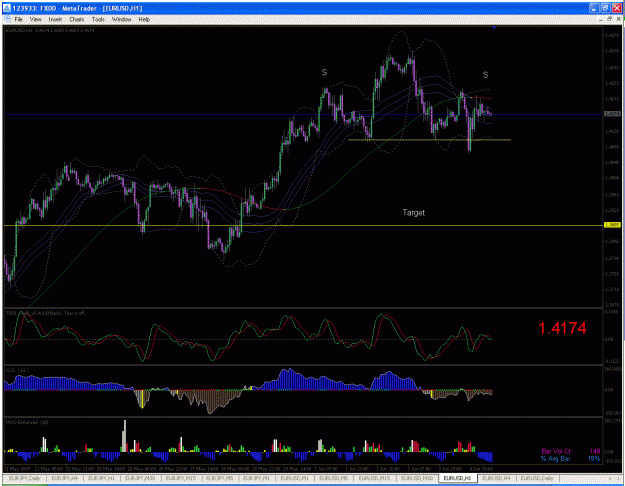Viewport: 625px width, 486px height.
Task: Click the chart shift triangle marker at top
Action: coord(494,28)
